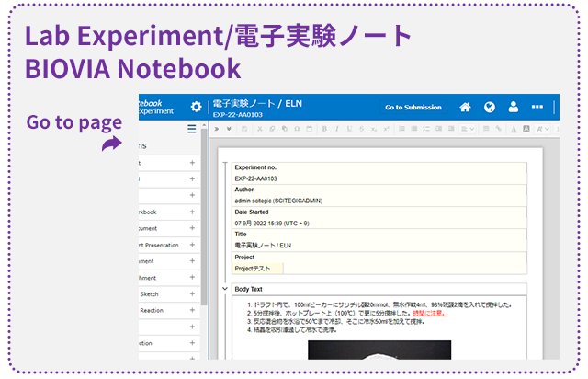588x379 pixels.
Task: Decrease indent with the outdent icon
Action: coord(439,129)
